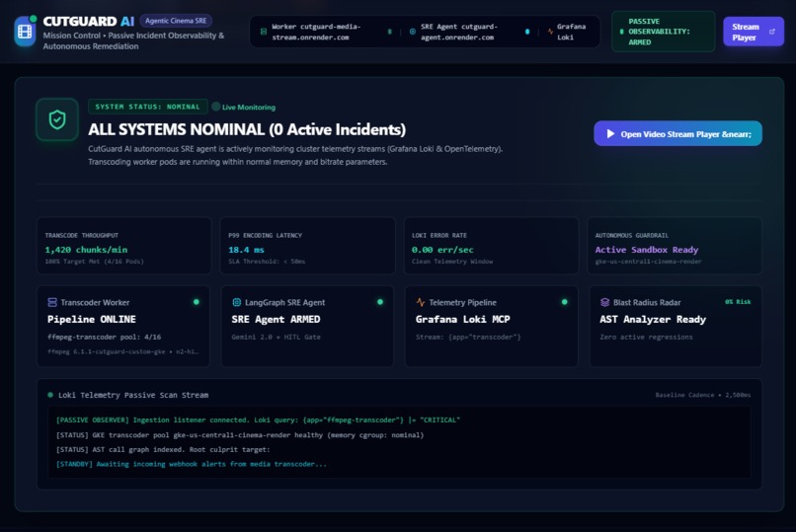
Task: Click the [PASSIVE OBSERVER] ingestion log line
Action: click(x=258, y=419)
